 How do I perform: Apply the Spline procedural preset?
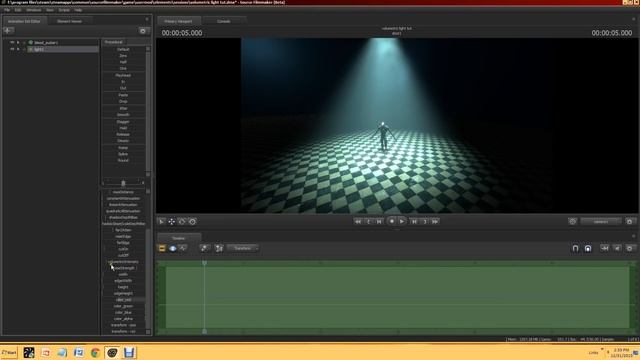point(123,154)
